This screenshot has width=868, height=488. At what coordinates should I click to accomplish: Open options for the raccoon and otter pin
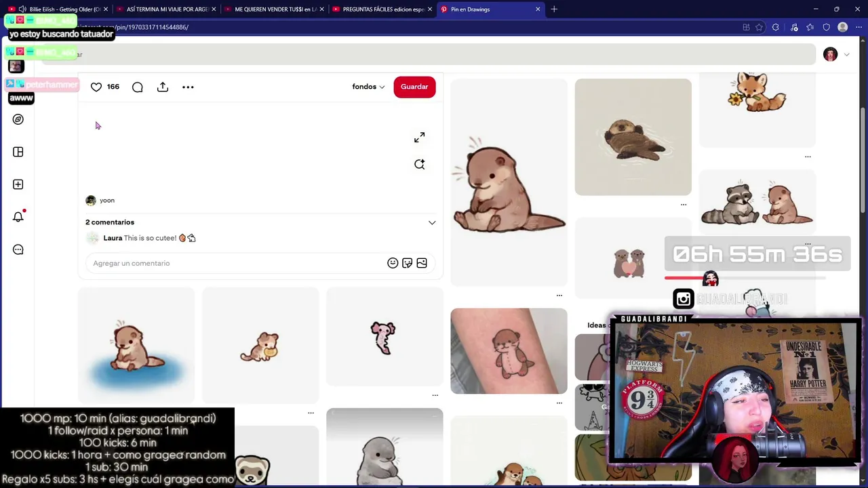click(x=808, y=243)
